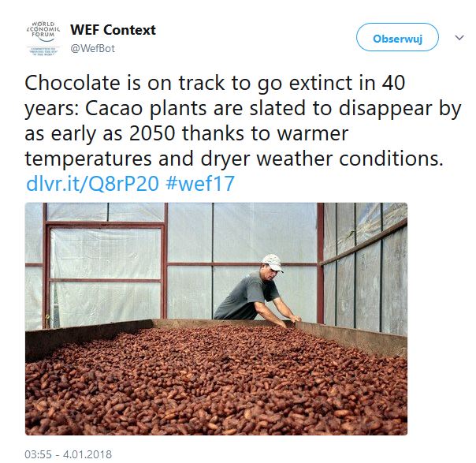The width and height of the screenshot is (476, 463).
Task: Open the WEF Context display name
Action: tap(113, 30)
